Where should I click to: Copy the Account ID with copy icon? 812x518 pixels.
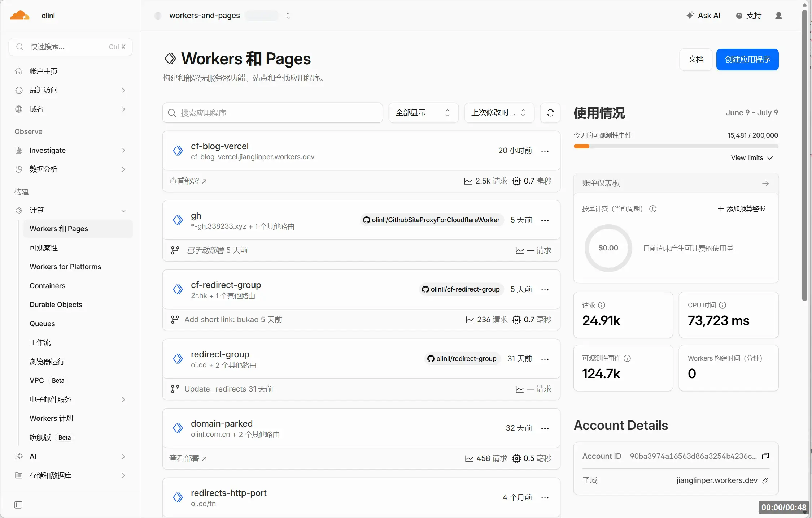pos(765,456)
